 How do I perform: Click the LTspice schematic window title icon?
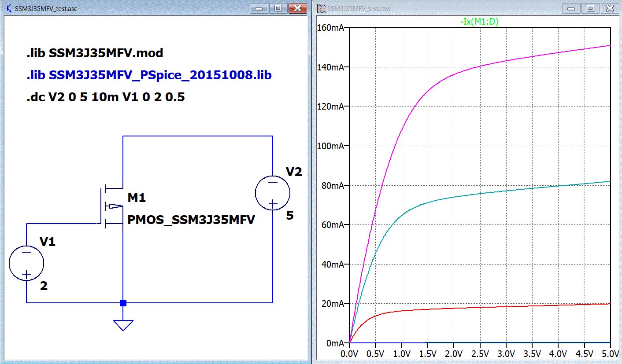8,8
